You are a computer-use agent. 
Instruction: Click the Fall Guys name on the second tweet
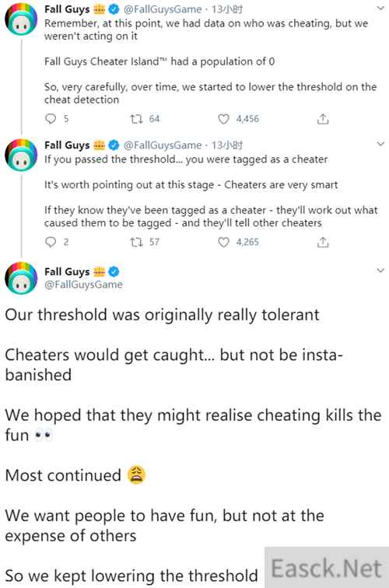67,145
